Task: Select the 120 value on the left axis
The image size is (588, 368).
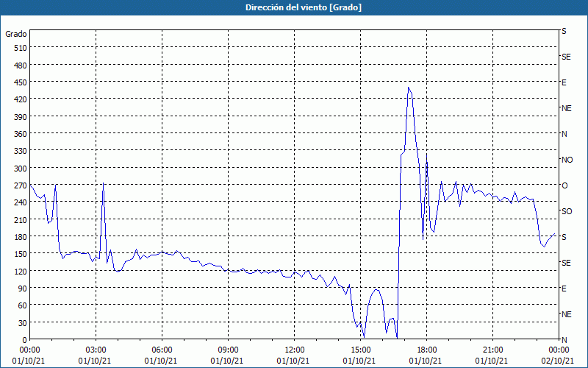Action: point(21,271)
